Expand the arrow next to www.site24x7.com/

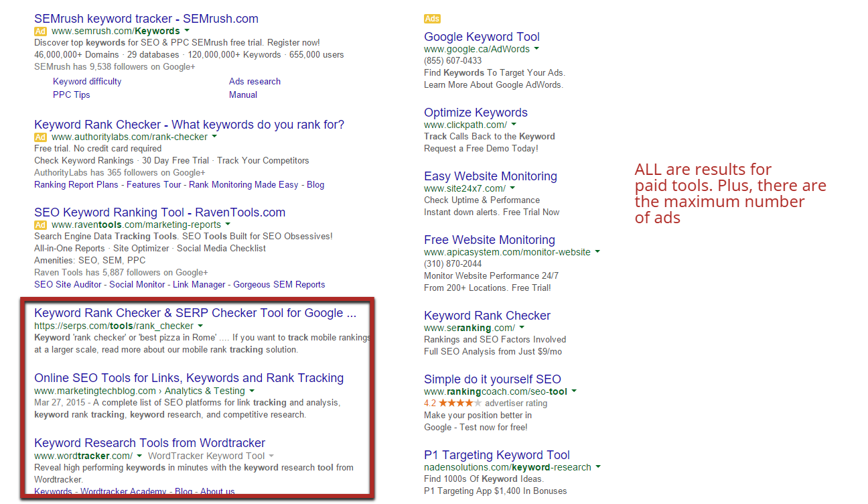[x=512, y=188]
